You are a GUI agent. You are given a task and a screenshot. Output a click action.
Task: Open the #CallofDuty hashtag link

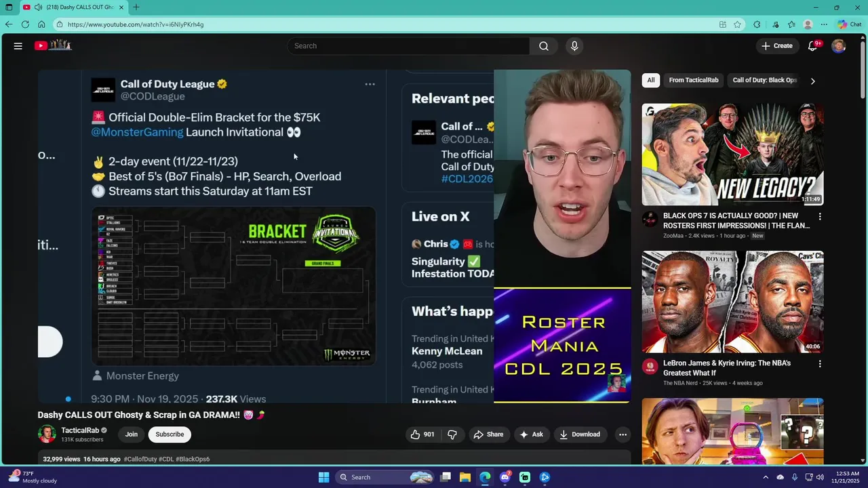click(140, 459)
